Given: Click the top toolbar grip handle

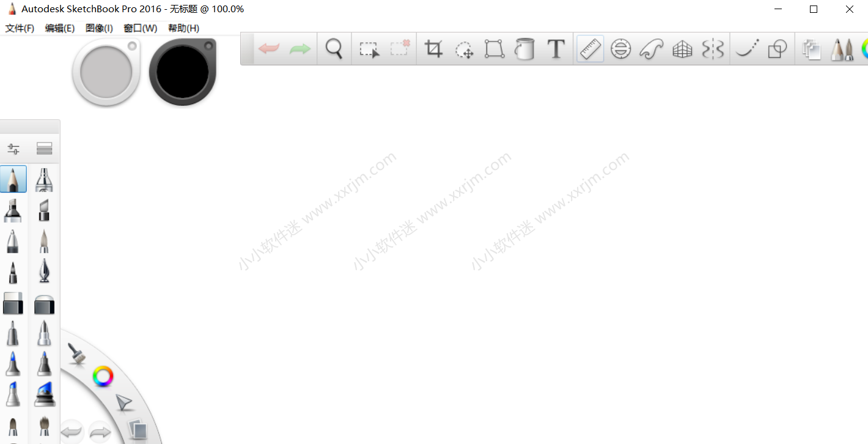Looking at the screenshot, I should point(247,49).
